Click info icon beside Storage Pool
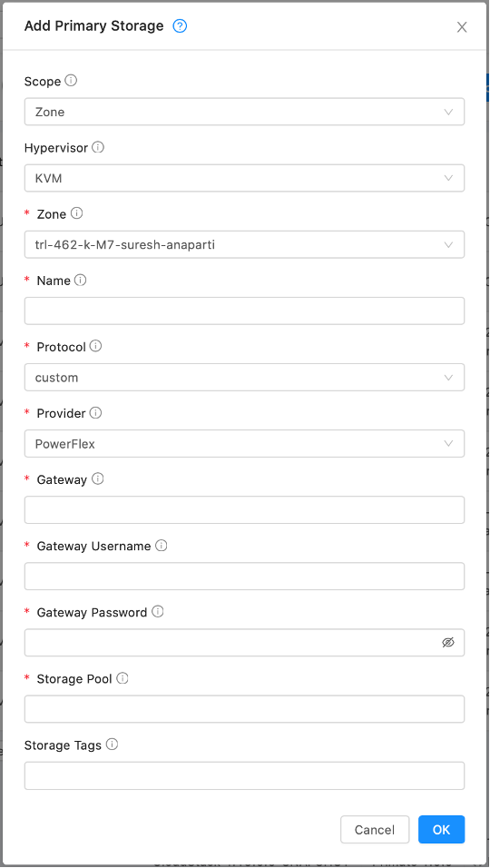 tap(122, 678)
